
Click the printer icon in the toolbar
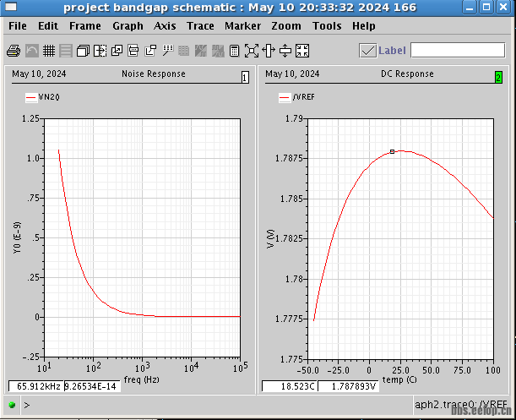pyautogui.click(x=14, y=51)
